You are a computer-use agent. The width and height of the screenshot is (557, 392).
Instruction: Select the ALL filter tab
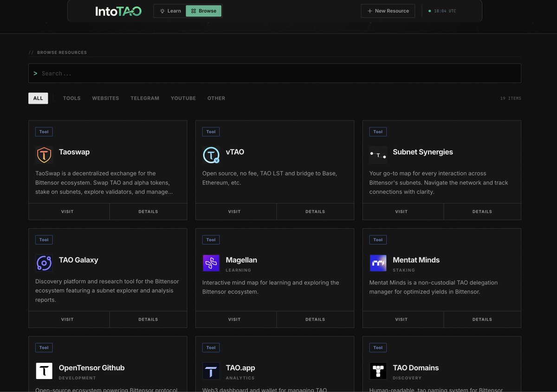point(38,98)
